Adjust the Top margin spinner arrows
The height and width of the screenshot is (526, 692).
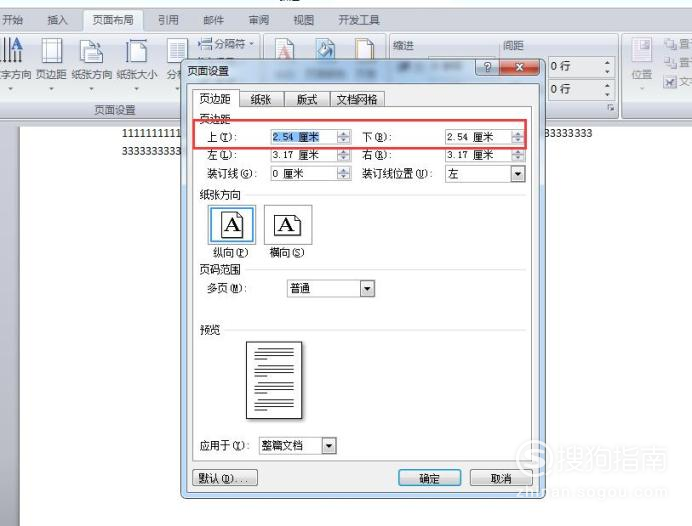[344, 137]
